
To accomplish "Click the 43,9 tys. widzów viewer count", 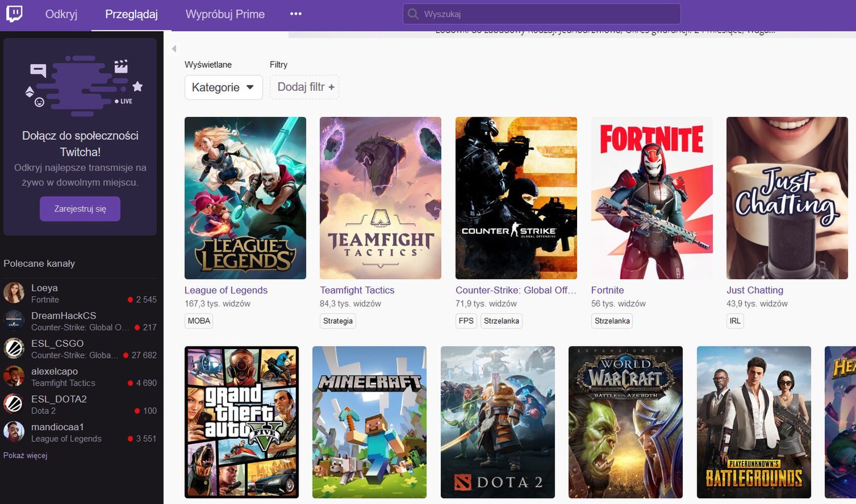I will pyautogui.click(x=757, y=304).
